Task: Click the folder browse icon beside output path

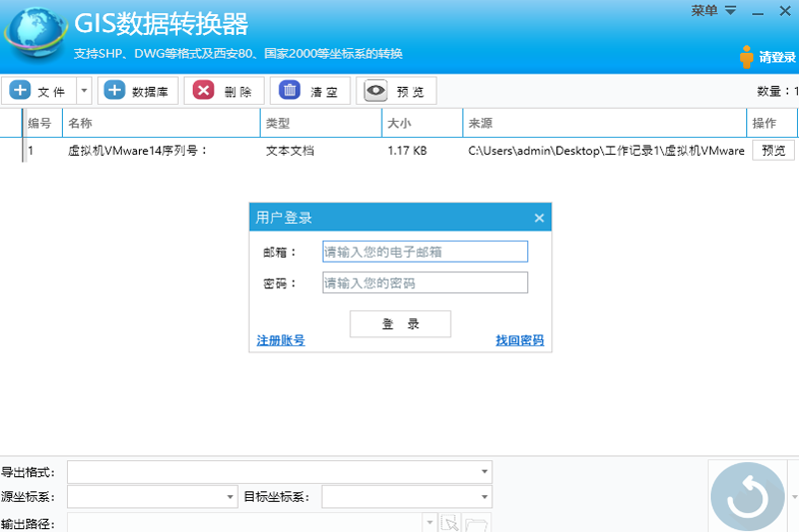Action: tap(476, 524)
